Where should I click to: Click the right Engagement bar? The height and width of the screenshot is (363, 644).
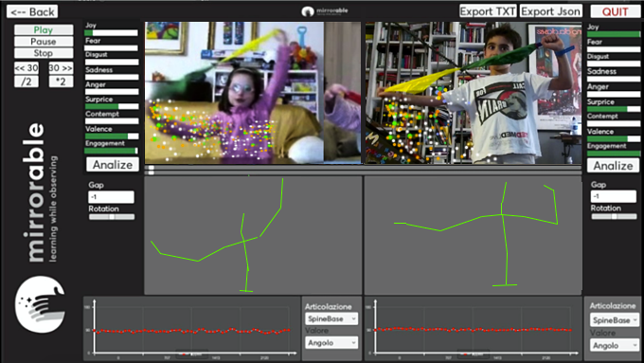[x=614, y=154]
